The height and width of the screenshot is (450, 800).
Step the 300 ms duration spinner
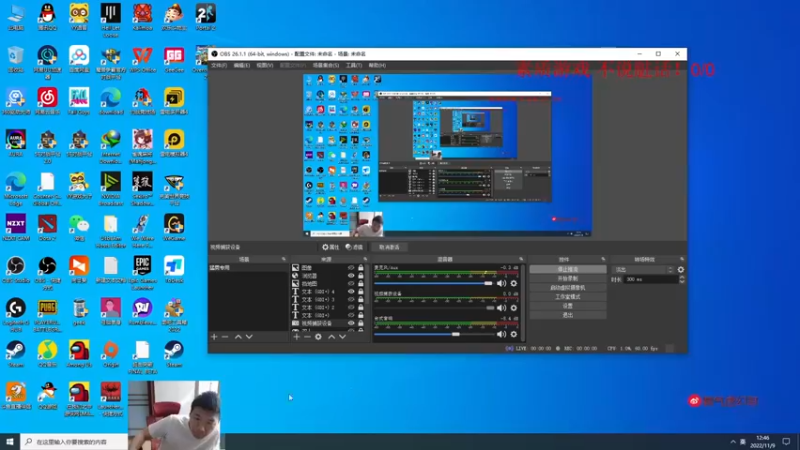682,279
